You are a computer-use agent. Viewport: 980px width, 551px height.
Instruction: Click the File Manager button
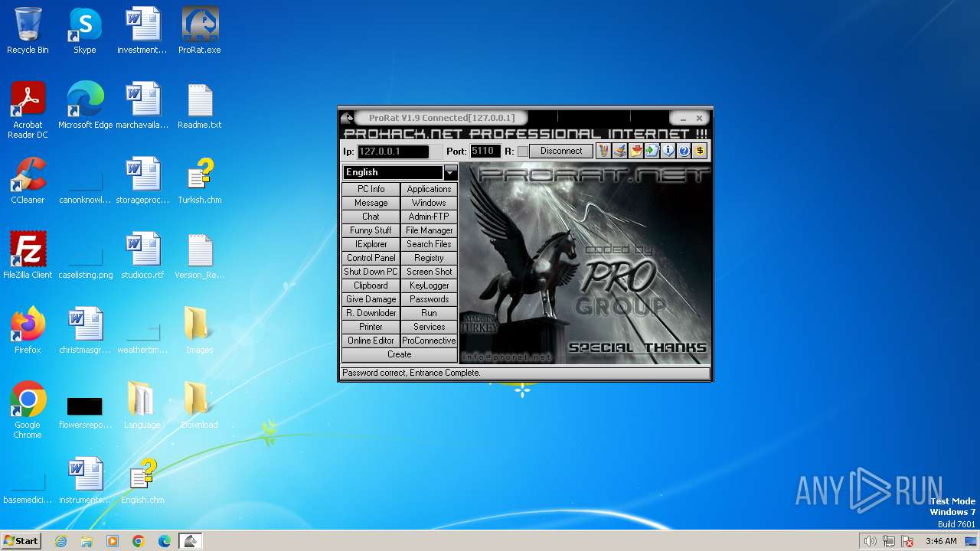[429, 230]
